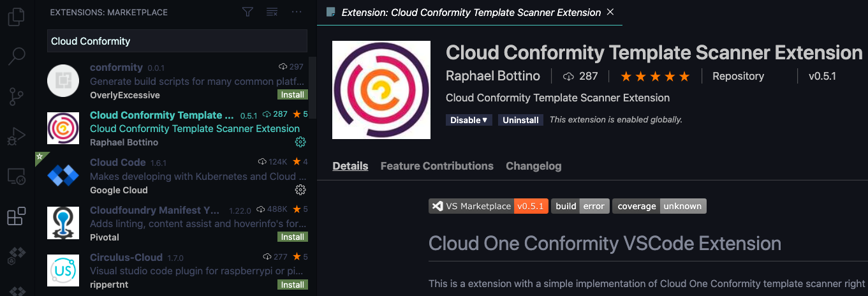This screenshot has width=868, height=296.
Task: Click the Cloud One Conformity VSCode Extension heading
Action: coord(605,243)
